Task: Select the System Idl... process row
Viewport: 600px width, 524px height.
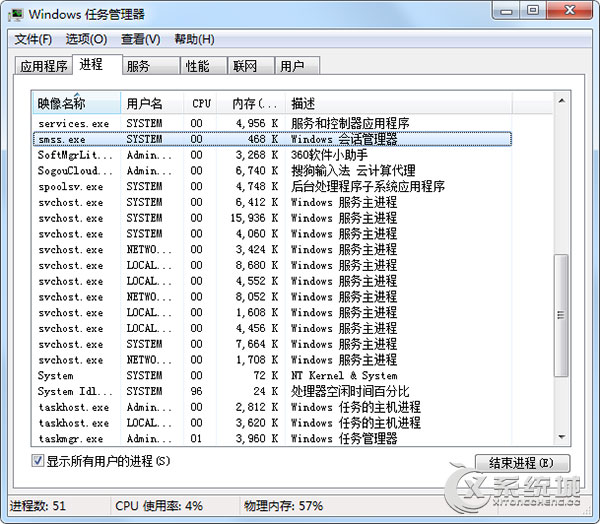Action: pos(272,391)
